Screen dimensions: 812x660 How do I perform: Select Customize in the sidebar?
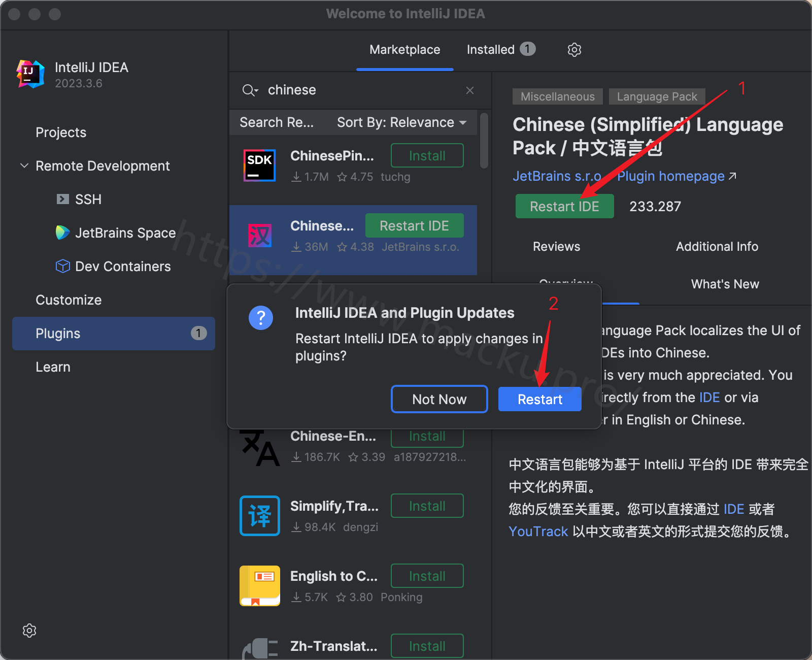tap(69, 300)
